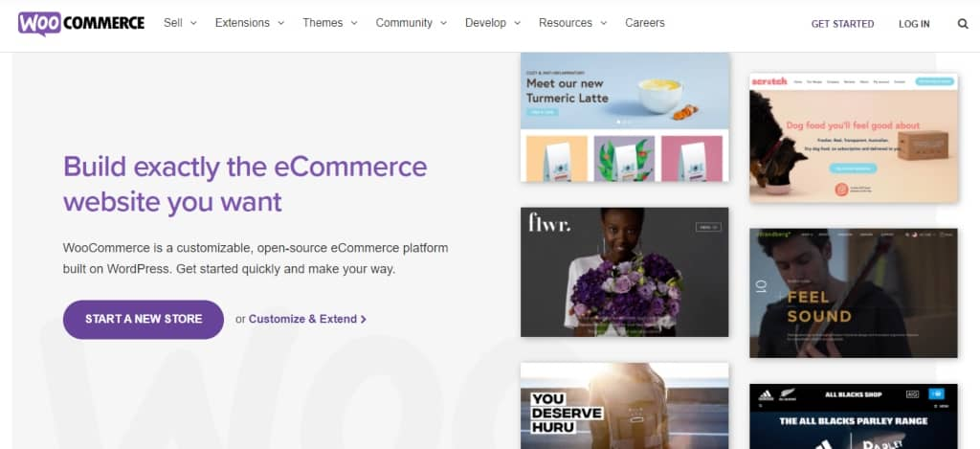This screenshot has height=449, width=980.
Task: Open the Community menu
Action: 412,23
